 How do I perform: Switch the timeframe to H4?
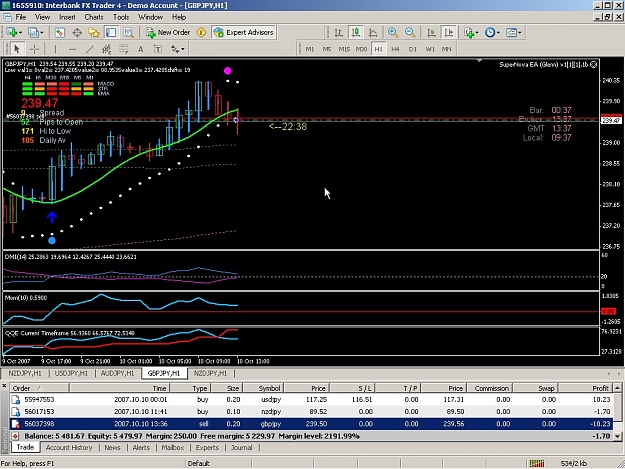pyautogui.click(x=395, y=49)
